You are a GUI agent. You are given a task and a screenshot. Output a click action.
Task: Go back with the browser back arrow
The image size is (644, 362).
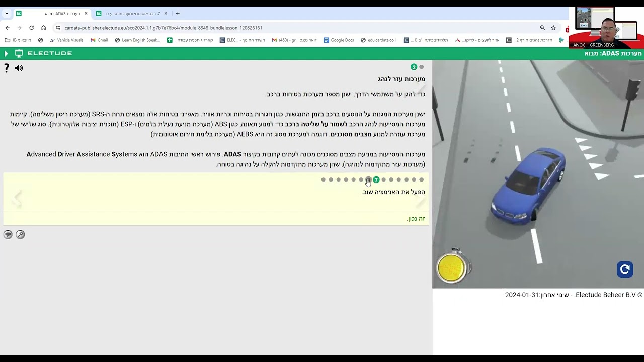(7, 28)
